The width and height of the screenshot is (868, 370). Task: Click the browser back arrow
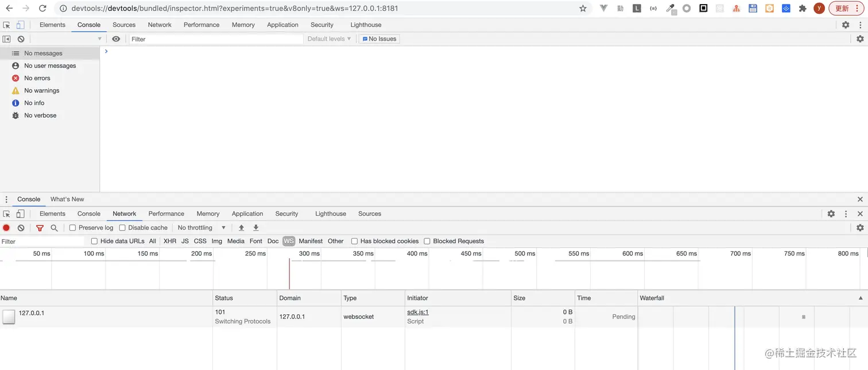[x=9, y=9]
